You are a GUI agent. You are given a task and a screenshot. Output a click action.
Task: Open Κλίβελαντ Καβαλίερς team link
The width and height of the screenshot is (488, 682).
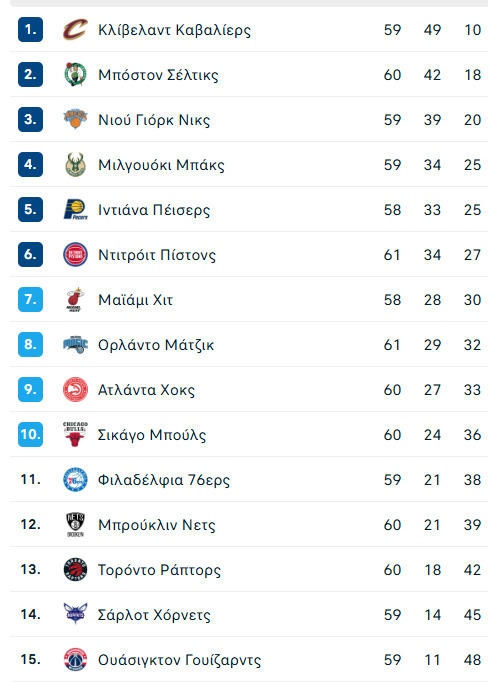(x=174, y=30)
